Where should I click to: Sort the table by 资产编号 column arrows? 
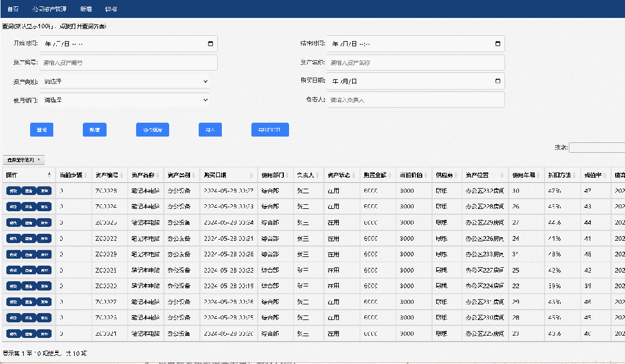click(122, 175)
